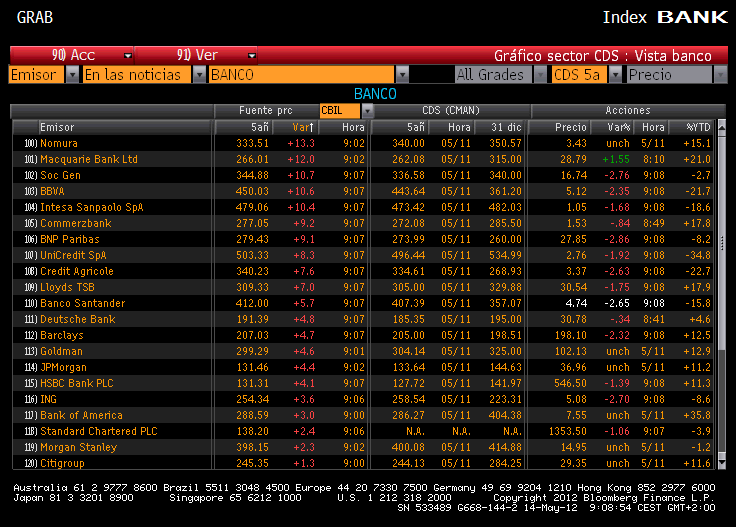Open issuer Bank of America

(81, 415)
